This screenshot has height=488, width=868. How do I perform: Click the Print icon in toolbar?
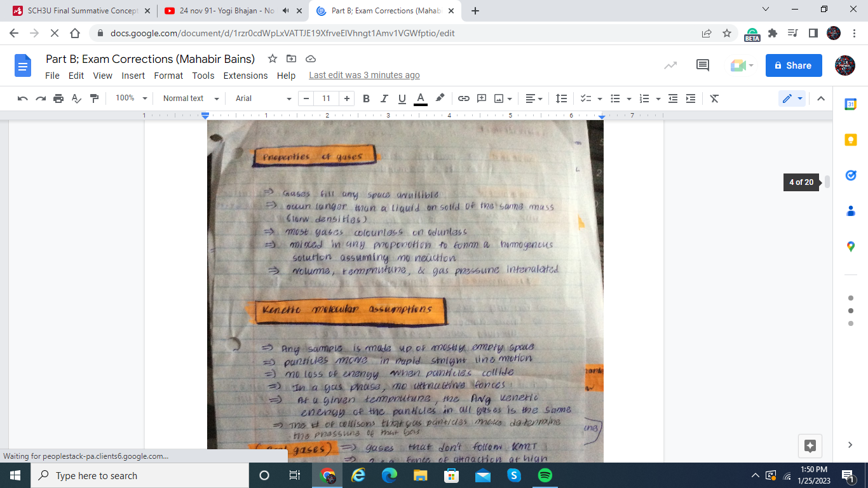tap(58, 98)
